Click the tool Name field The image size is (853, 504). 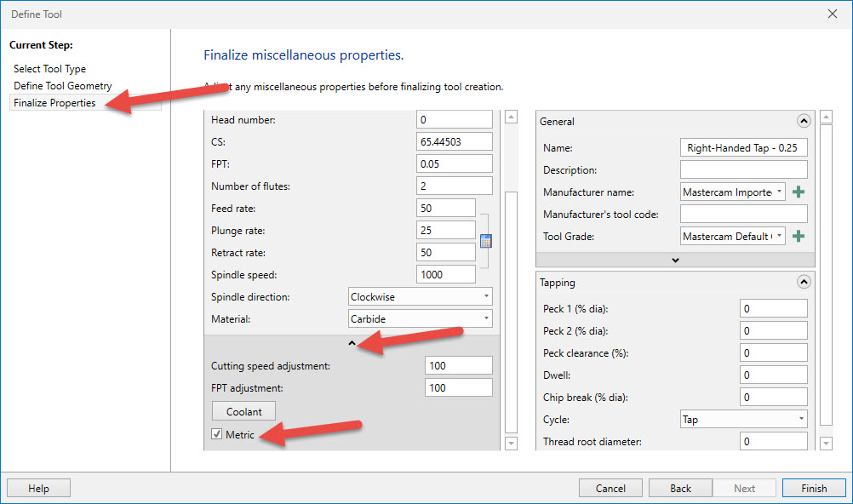[x=744, y=147]
